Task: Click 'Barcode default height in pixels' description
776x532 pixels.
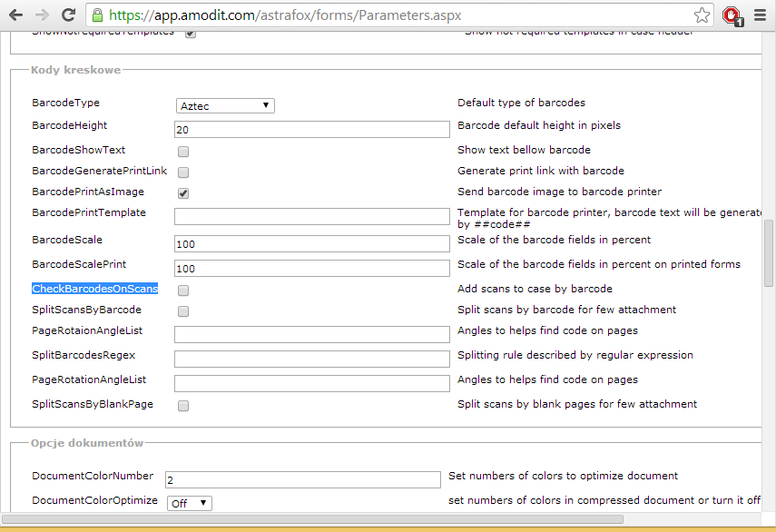Action: click(x=539, y=125)
